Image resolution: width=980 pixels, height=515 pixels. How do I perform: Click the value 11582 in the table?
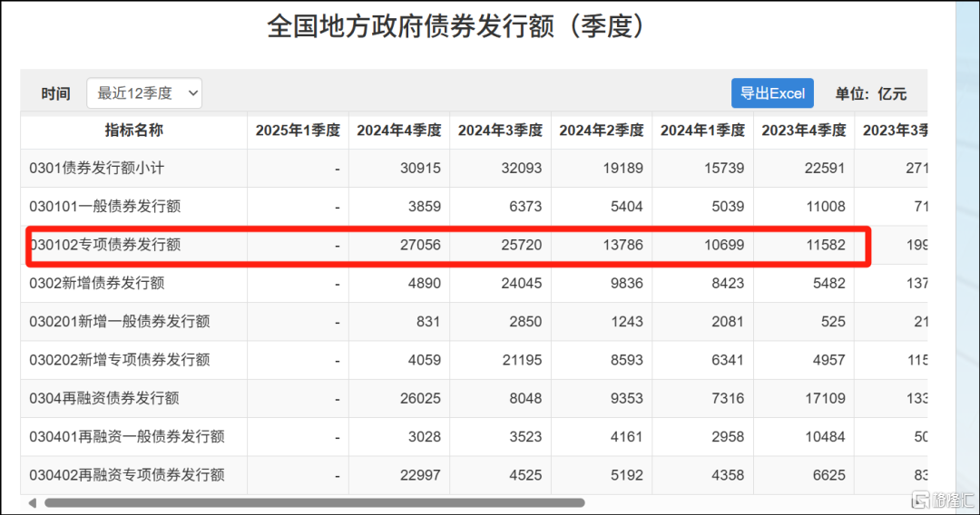click(x=825, y=245)
